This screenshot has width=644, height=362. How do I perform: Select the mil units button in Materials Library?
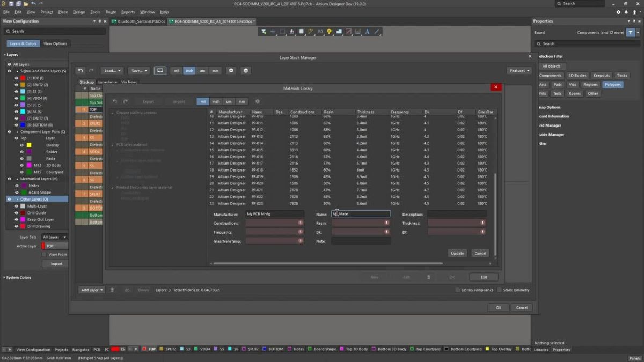[x=202, y=101]
